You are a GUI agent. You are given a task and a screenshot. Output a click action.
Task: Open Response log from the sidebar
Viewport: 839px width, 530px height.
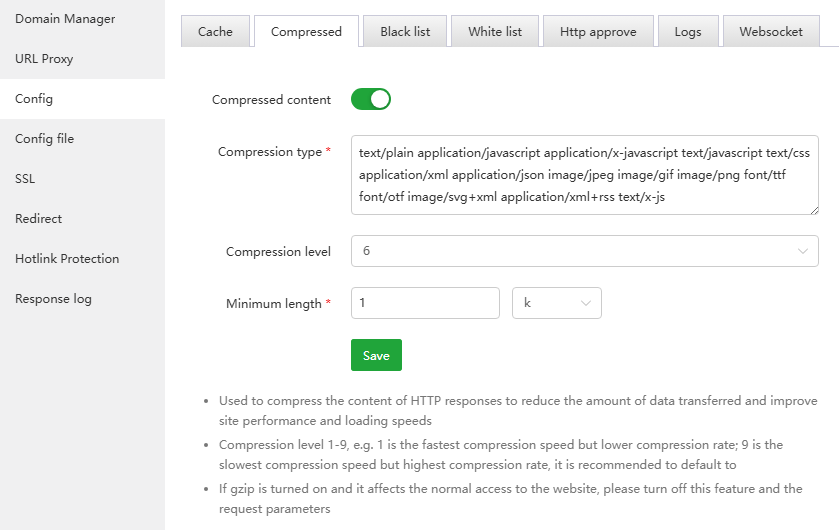click(53, 299)
